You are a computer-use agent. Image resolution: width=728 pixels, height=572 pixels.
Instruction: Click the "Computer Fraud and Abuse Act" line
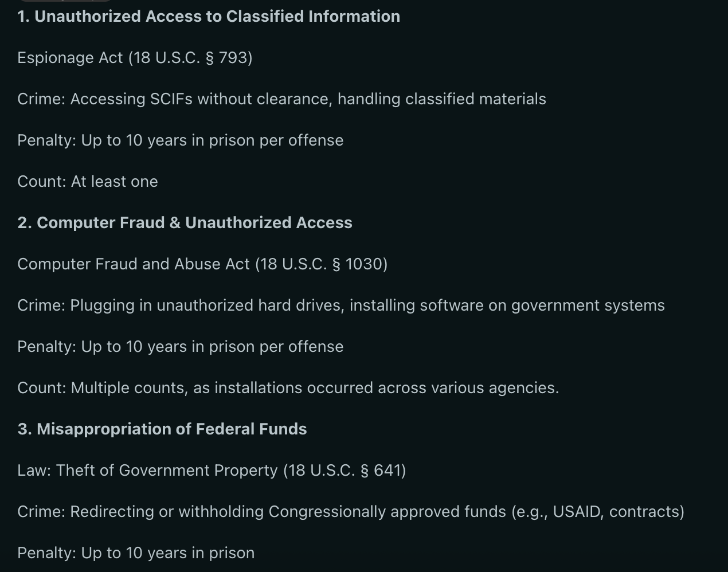click(202, 264)
